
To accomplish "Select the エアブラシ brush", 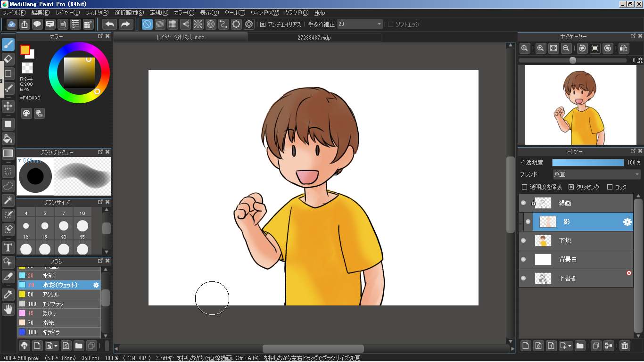I will [x=59, y=304].
